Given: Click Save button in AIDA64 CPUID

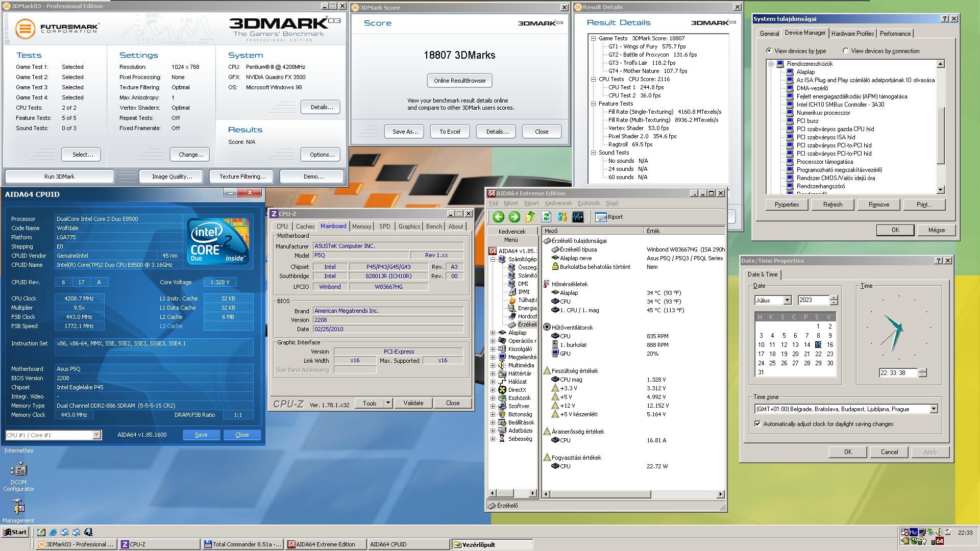Looking at the screenshot, I should click(x=201, y=435).
